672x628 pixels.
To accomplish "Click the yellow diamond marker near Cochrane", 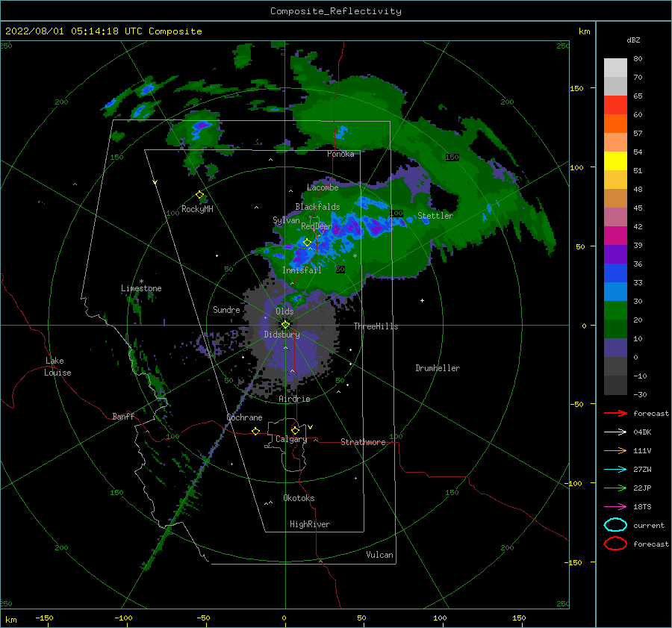I will click(256, 432).
